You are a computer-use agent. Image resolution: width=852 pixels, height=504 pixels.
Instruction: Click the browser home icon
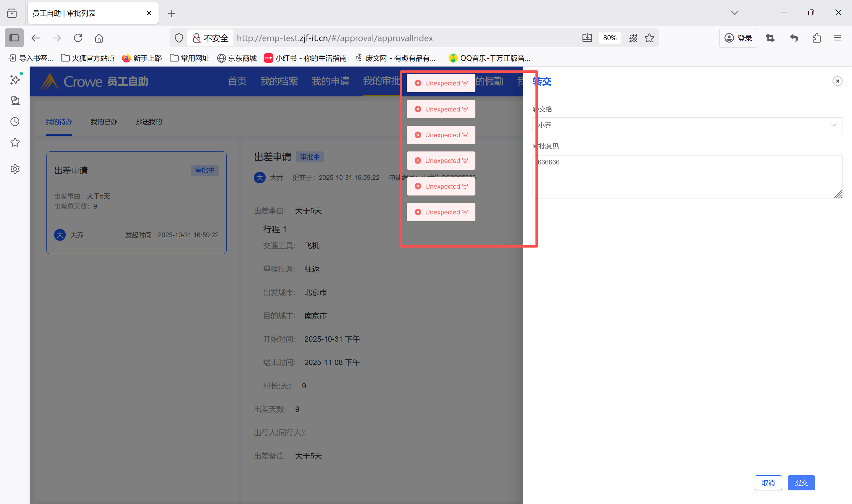(x=99, y=38)
